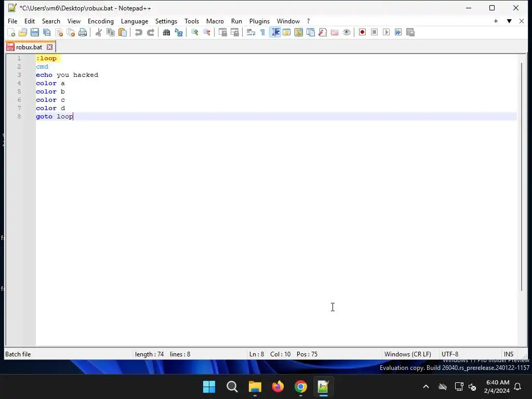
Task: Open the Search menu
Action: tap(51, 21)
